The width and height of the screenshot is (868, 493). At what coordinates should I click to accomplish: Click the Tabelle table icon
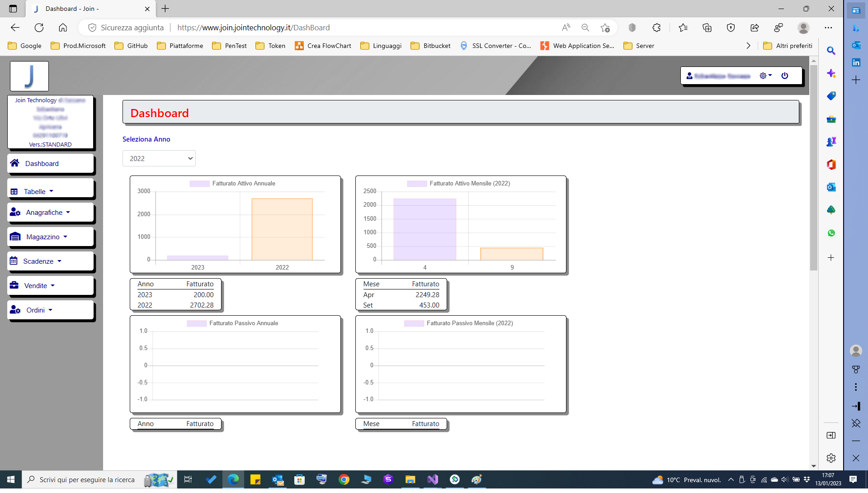14,191
